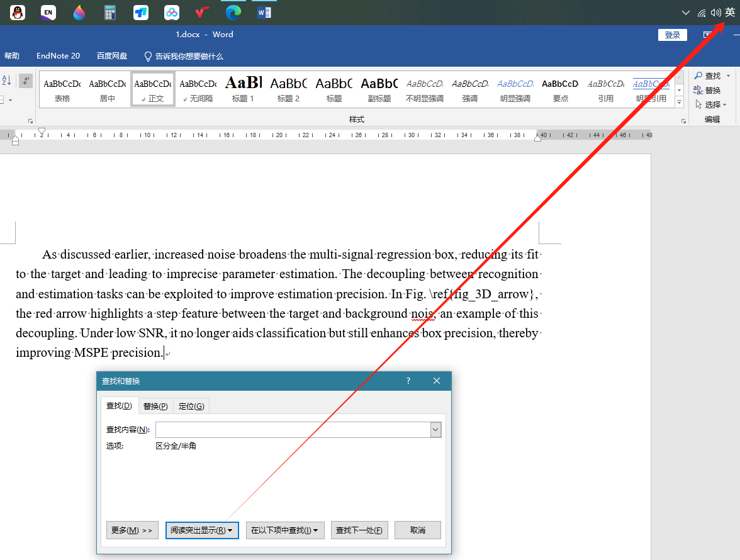
Task: Apply the 标题 1 style
Action: point(243,89)
